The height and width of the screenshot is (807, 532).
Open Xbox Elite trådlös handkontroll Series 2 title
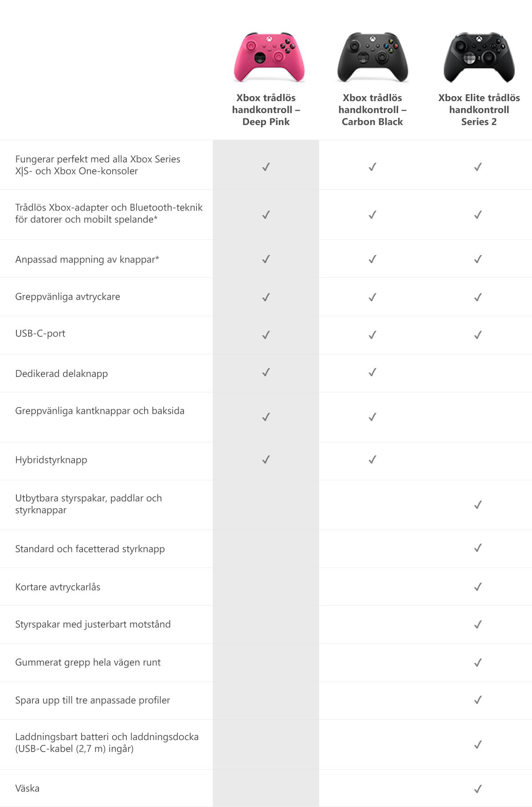click(x=479, y=110)
